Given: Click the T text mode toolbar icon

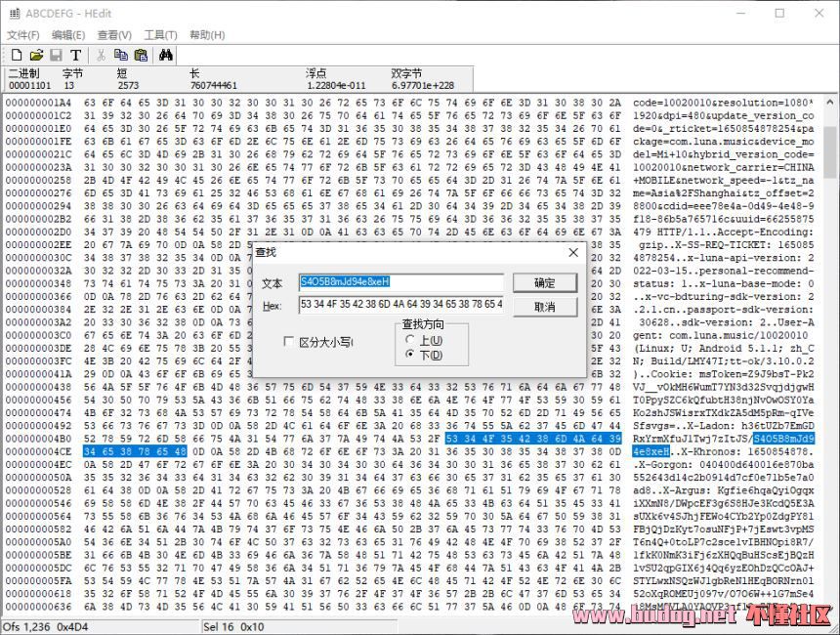Looking at the screenshot, I should [x=75, y=55].
